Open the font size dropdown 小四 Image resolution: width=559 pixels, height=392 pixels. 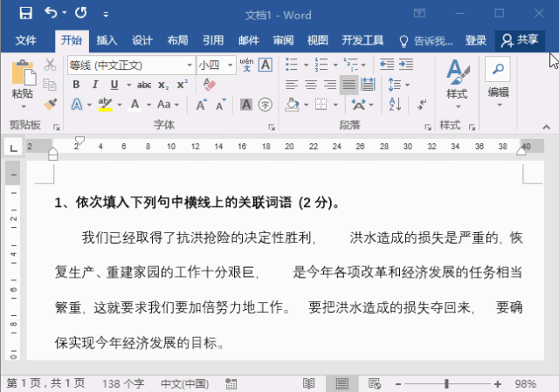coord(231,65)
